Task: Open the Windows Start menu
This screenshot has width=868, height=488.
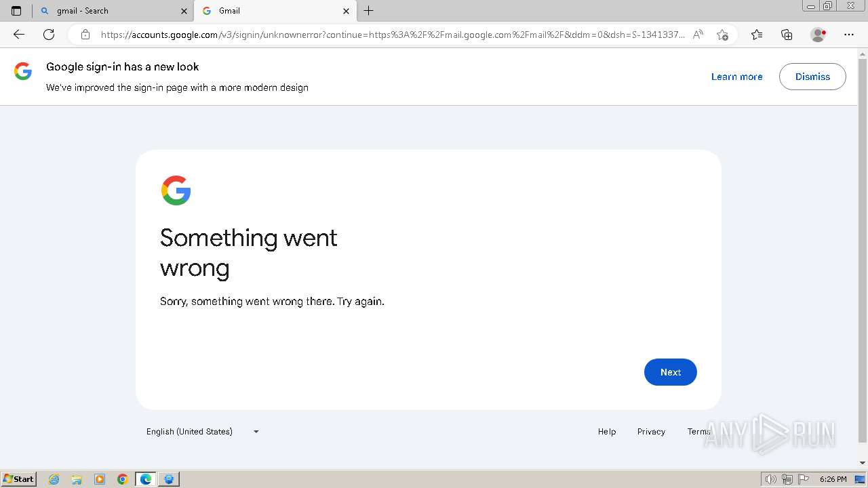Action: tap(18, 479)
